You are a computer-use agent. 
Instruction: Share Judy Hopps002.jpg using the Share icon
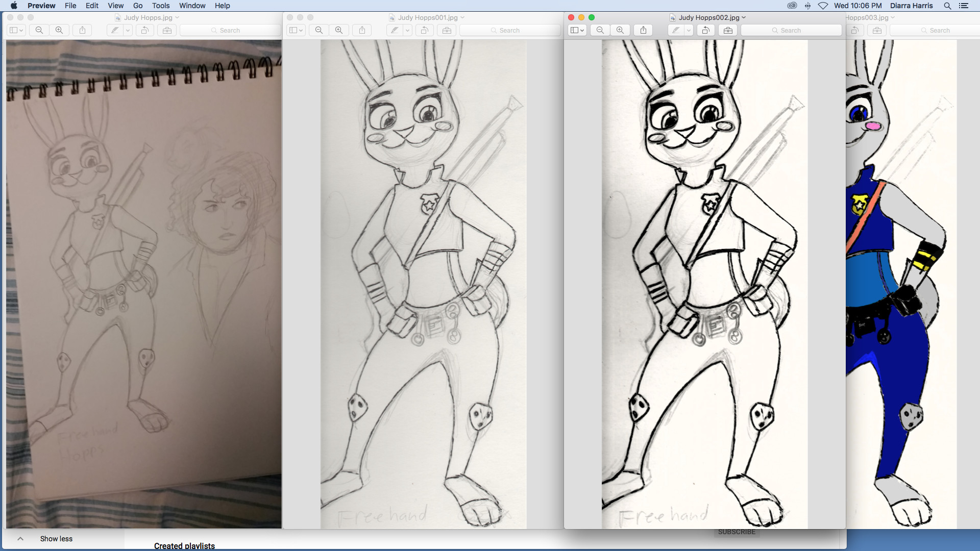pyautogui.click(x=643, y=30)
